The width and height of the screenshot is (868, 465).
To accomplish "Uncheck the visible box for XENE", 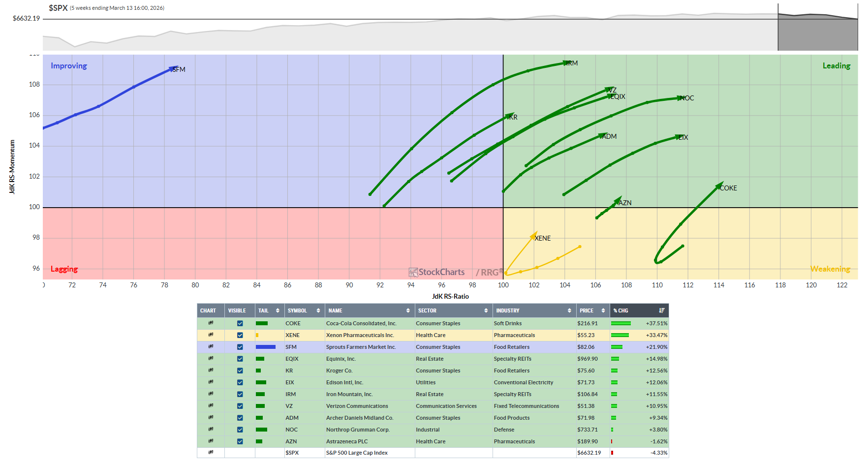I will pyautogui.click(x=240, y=335).
